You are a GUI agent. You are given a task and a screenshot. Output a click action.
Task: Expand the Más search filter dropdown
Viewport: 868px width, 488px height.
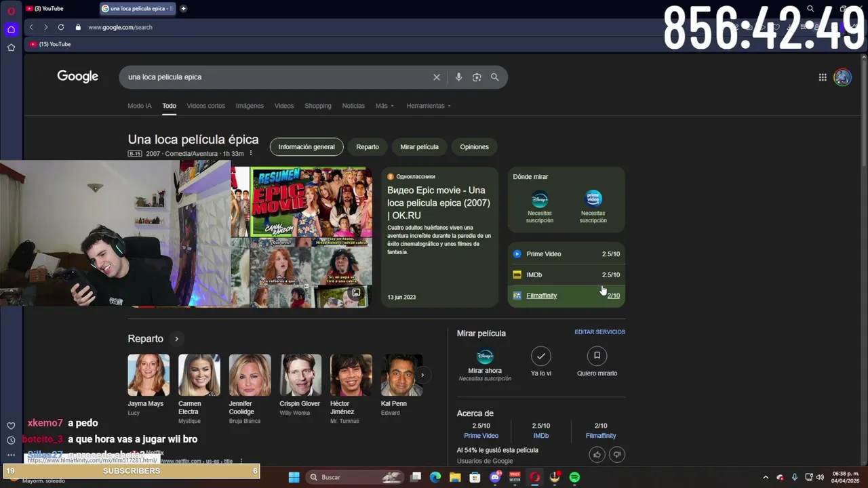pos(384,106)
